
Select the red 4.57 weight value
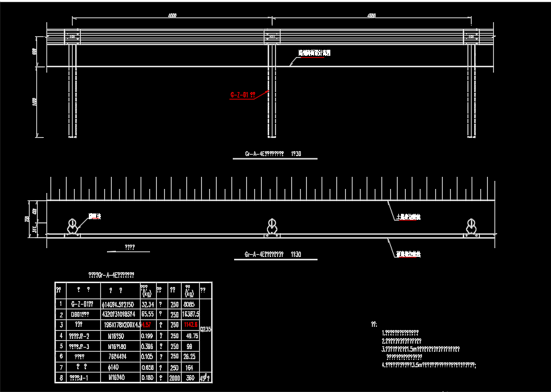[146, 325]
